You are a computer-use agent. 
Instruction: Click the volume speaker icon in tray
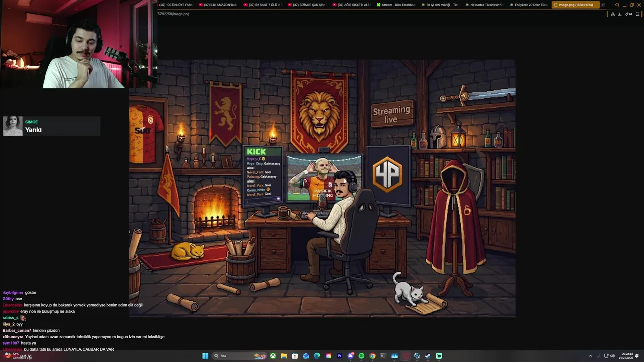(x=612, y=356)
